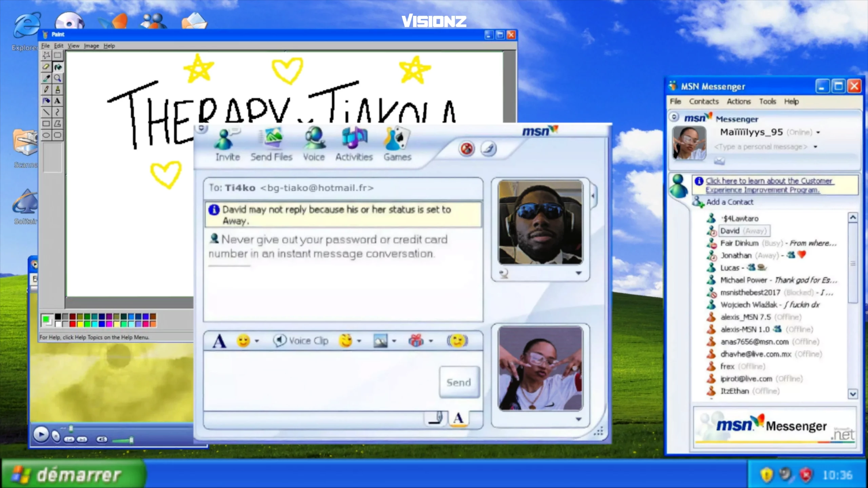
Task: Select the rectangular Select tool in Paint
Action: [58, 55]
